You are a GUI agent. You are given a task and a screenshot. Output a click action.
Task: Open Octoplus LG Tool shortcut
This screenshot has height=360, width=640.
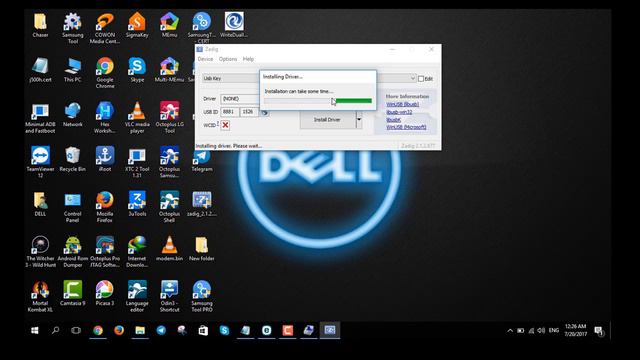point(169,117)
